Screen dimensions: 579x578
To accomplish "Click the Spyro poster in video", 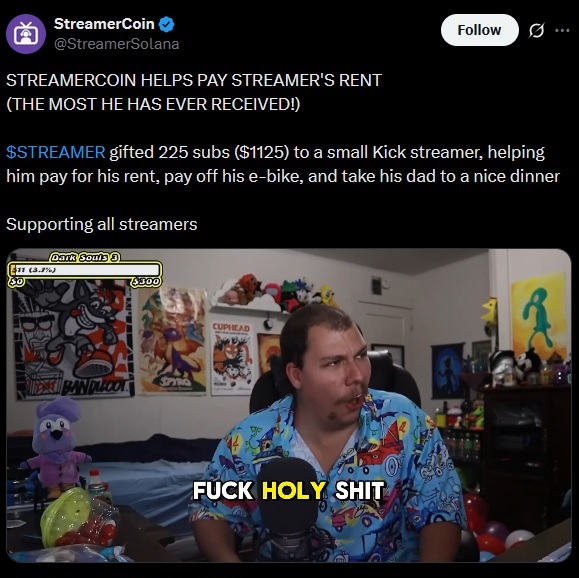I will click(173, 339).
